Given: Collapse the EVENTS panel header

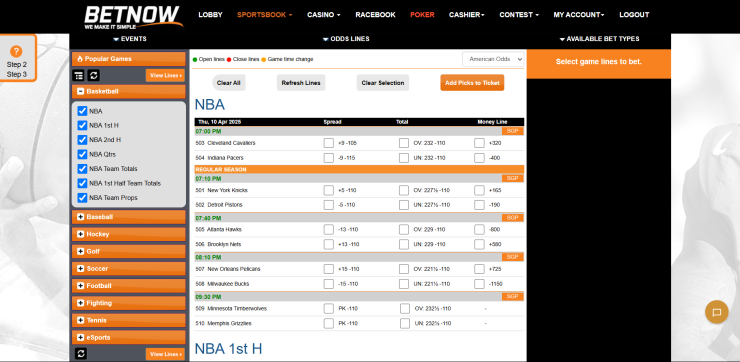Looking at the screenshot, I should pyautogui.click(x=130, y=39).
